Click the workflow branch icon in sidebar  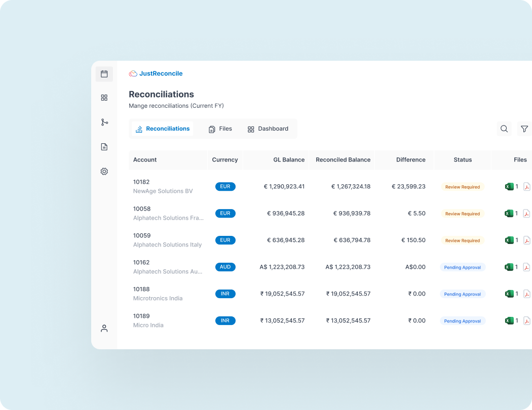tap(104, 122)
